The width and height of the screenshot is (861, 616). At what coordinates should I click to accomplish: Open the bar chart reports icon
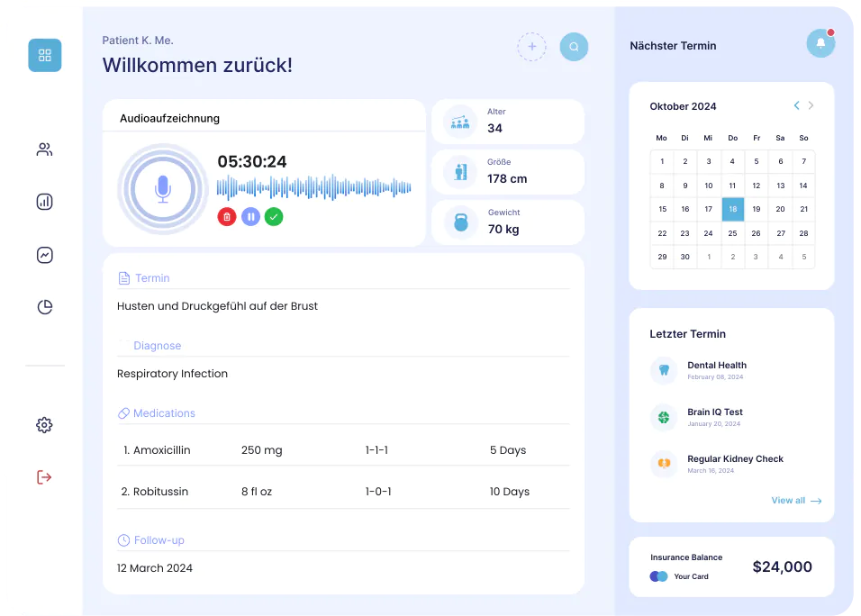45,202
